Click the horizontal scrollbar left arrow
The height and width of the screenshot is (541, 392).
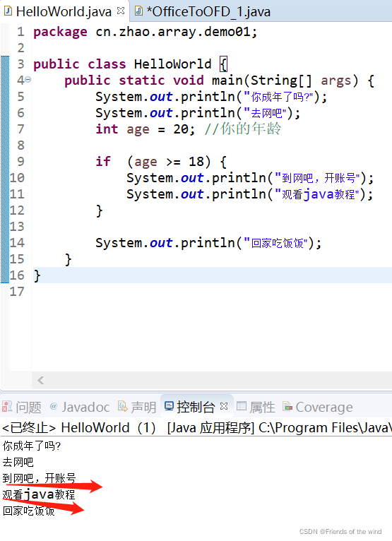pos(41,380)
